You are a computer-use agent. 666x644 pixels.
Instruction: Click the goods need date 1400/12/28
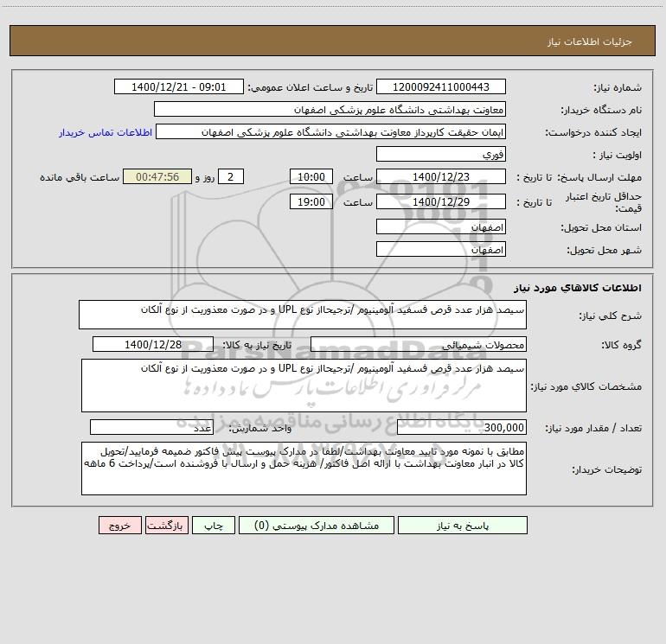[153, 344]
